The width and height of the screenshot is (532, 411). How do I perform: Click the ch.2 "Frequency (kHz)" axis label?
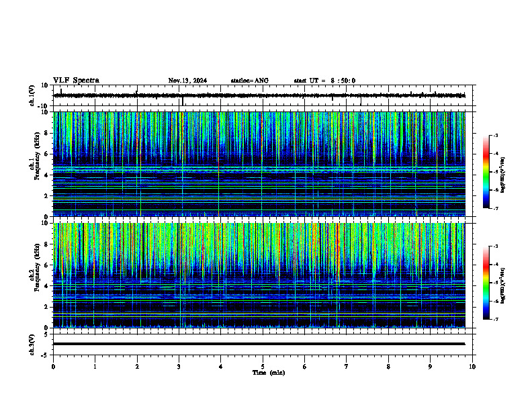coord(38,267)
